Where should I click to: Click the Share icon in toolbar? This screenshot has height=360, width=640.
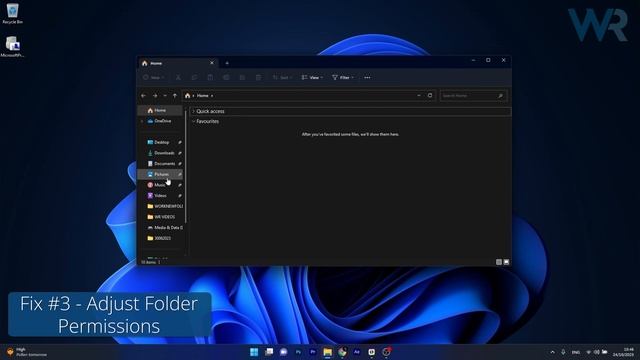[242, 78]
